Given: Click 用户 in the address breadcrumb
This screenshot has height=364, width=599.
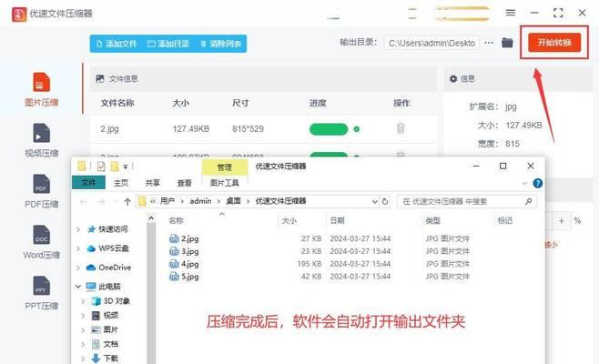Looking at the screenshot, I should 168,201.
